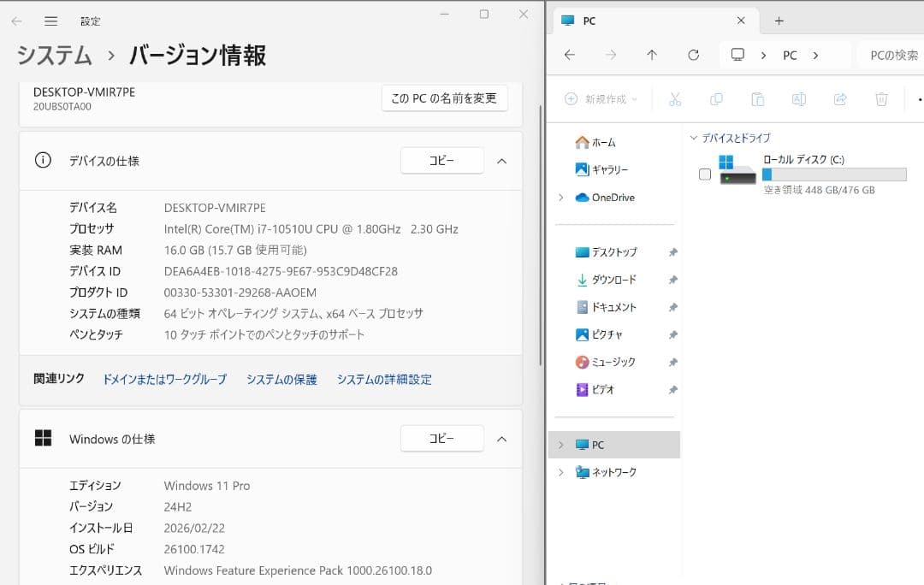Go forward in File Explorer

(x=611, y=55)
